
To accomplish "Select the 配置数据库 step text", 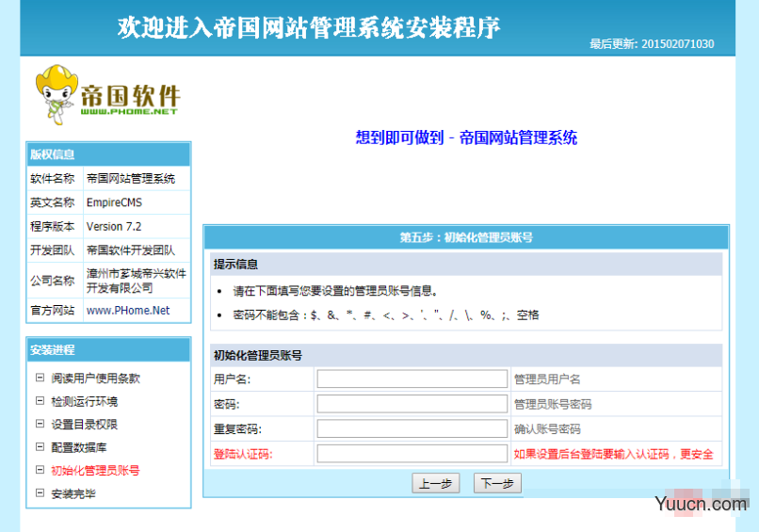I will pyautogui.click(x=79, y=447).
